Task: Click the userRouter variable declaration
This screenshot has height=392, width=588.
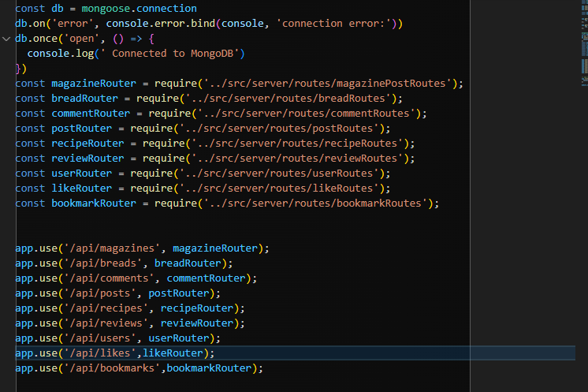Action: [81, 174]
